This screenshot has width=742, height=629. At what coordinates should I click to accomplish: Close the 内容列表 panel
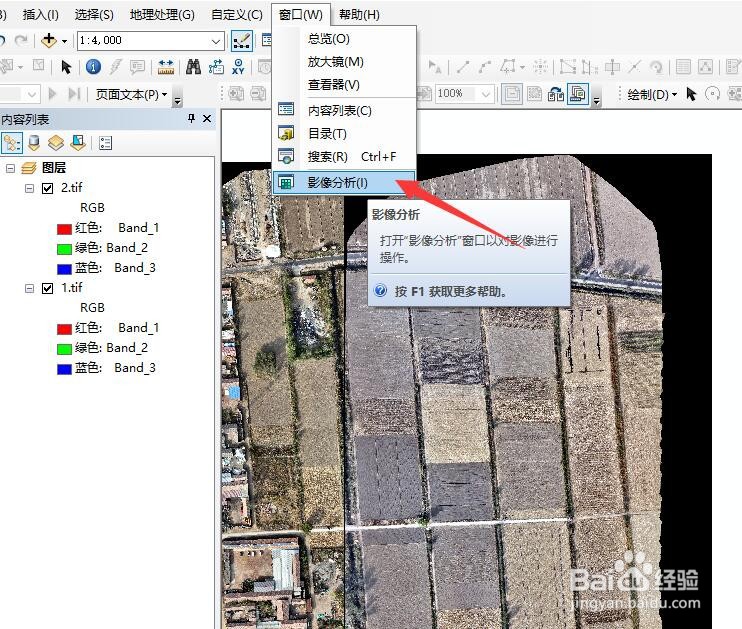[x=207, y=119]
